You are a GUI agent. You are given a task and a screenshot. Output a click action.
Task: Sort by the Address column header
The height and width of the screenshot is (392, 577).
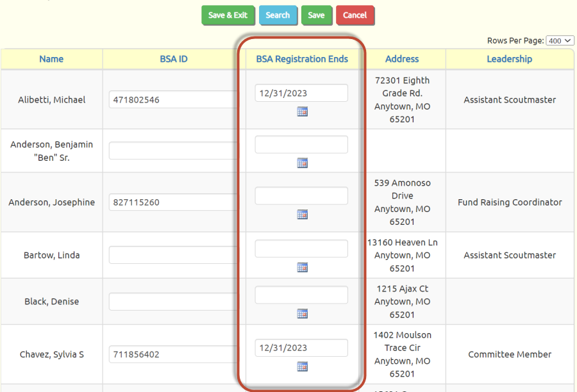point(402,59)
